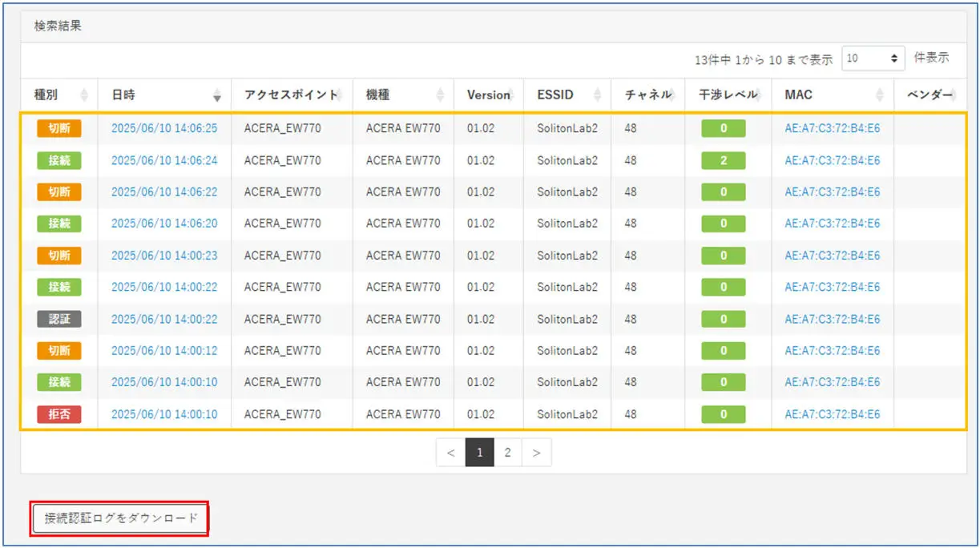Image resolution: width=980 pixels, height=548 pixels.
Task: Click the 接続 badge in the 14:06:24 row
Action: pyautogui.click(x=59, y=160)
